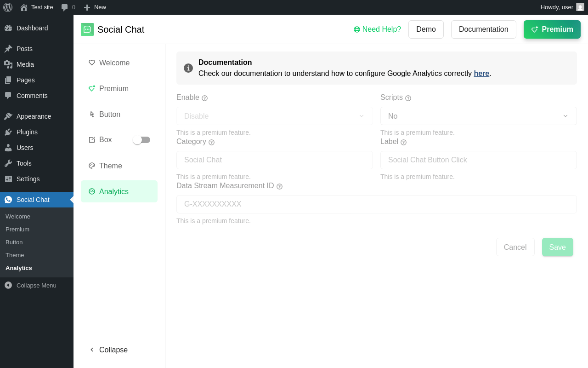Collapse the Social Chat side panel
The height and width of the screenshot is (368, 588).
108,350
